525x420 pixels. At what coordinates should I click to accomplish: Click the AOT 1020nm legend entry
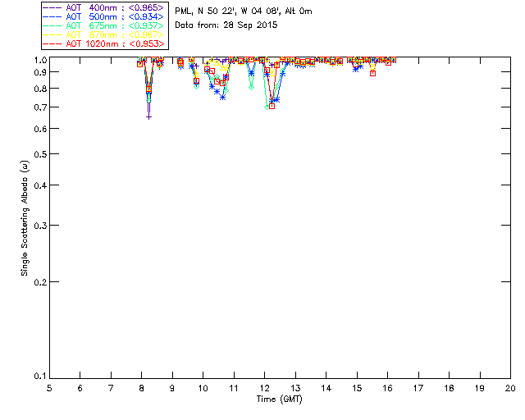pos(103,43)
